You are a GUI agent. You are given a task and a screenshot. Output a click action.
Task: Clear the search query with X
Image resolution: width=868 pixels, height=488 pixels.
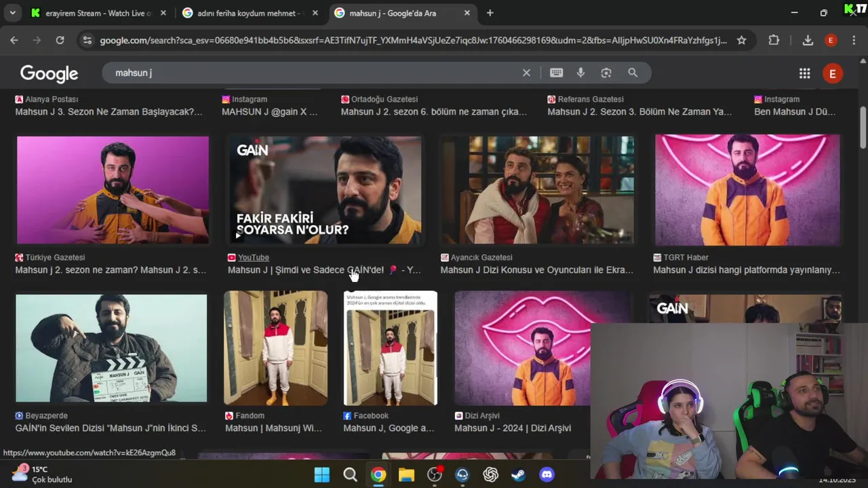tap(526, 73)
